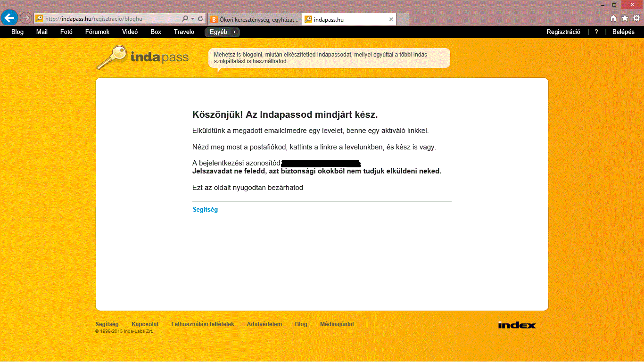Click the "© 1999-2013 Inda-Labs Zrt." copyright text
The image size is (644, 362).
pyautogui.click(x=124, y=331)
